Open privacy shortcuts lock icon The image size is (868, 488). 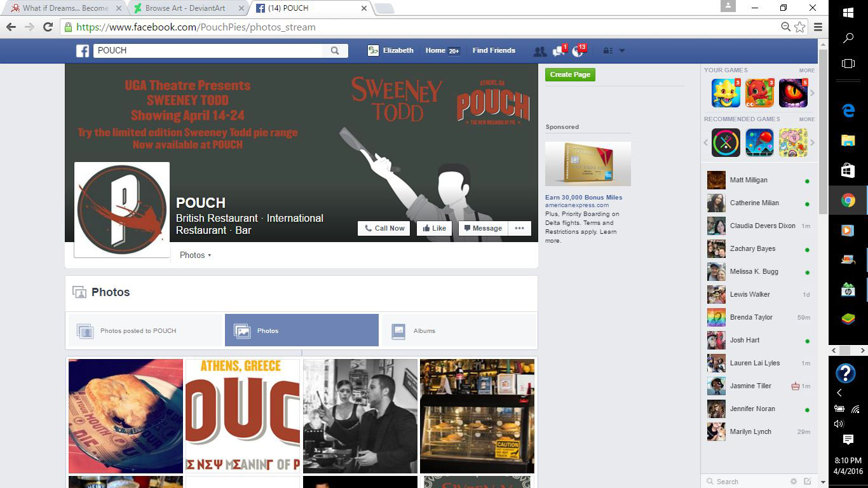click(x=607, y=51)
